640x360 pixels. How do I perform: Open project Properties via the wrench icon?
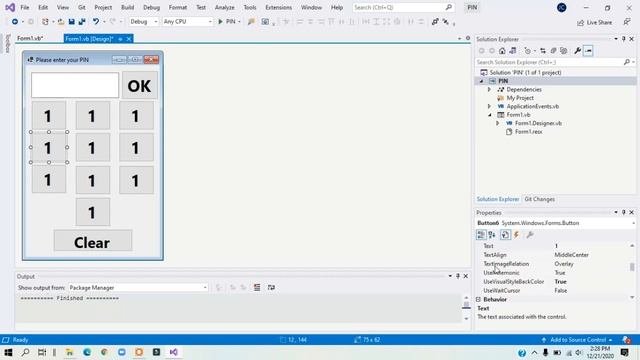pyautogui.click(x=577, y=51)
